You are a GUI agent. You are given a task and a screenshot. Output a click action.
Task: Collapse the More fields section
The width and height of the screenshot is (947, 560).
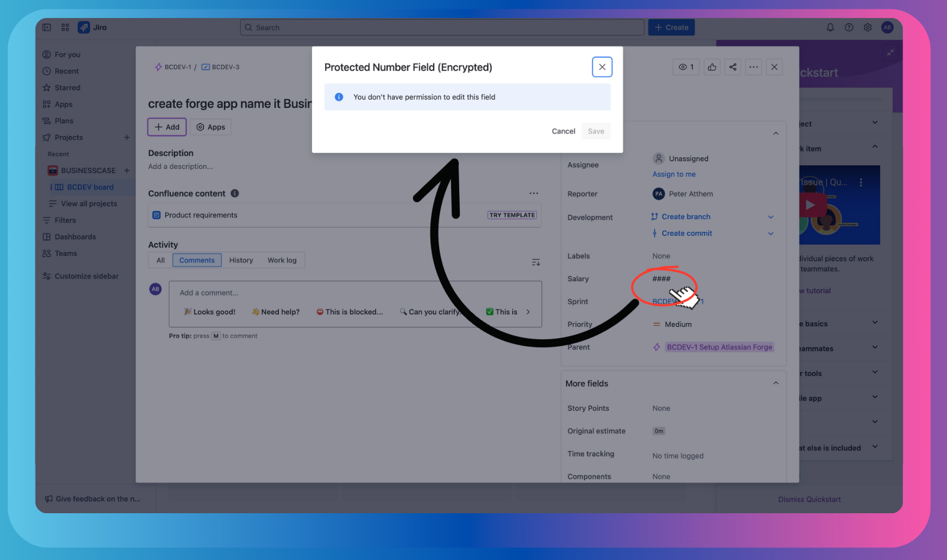[775, 383]
